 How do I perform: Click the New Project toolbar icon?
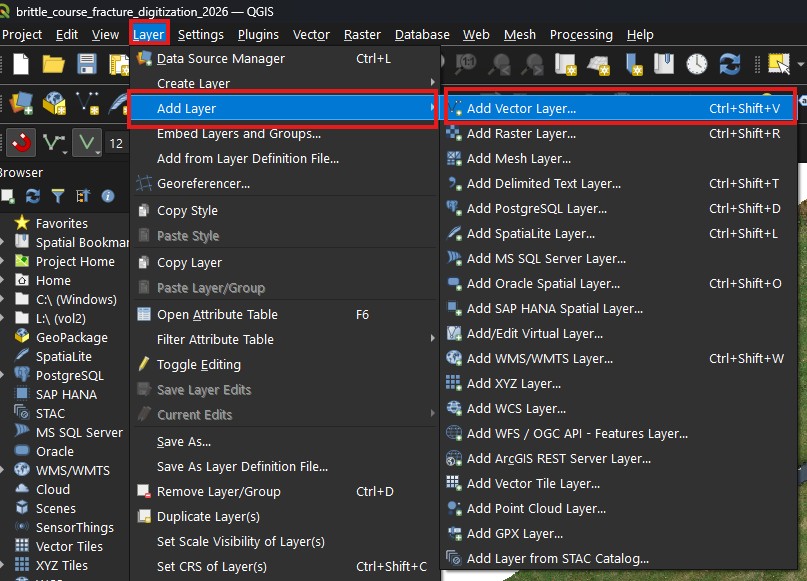tap(21, 64)
